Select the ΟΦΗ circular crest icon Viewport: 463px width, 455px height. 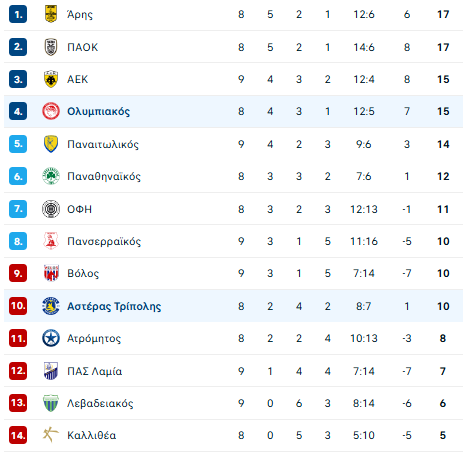(51, 209)
